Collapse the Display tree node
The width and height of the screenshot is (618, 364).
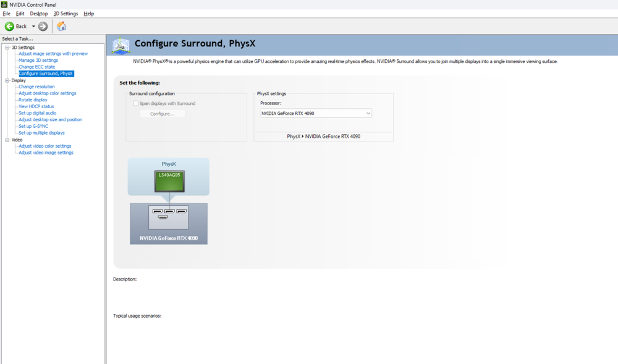7,80
